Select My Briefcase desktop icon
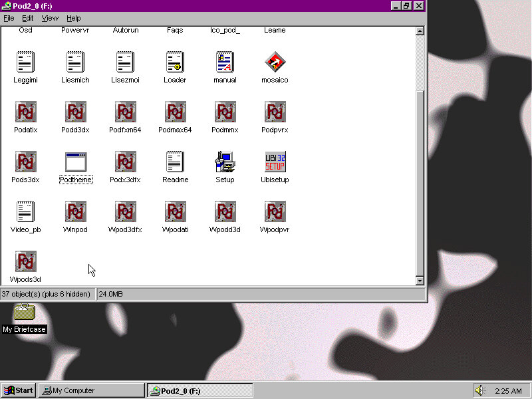The width and height of the screenshot is (532, 399). [25, 313]
